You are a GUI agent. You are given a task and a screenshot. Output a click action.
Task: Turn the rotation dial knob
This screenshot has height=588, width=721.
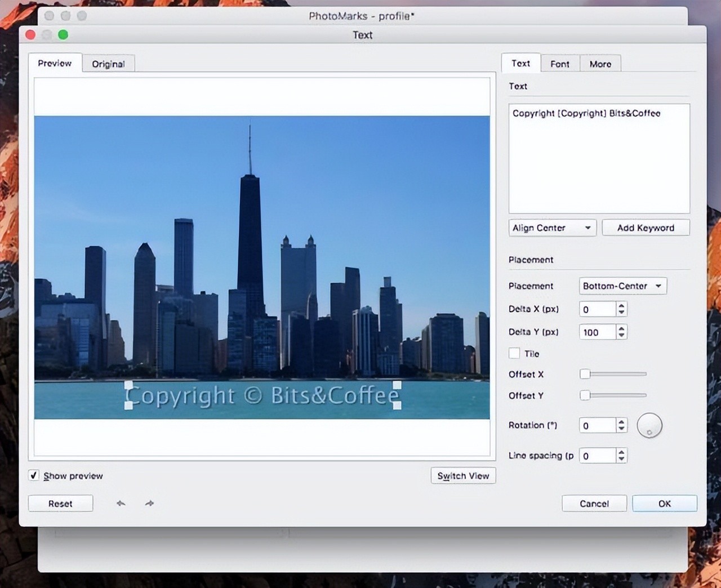pos(649,426)
